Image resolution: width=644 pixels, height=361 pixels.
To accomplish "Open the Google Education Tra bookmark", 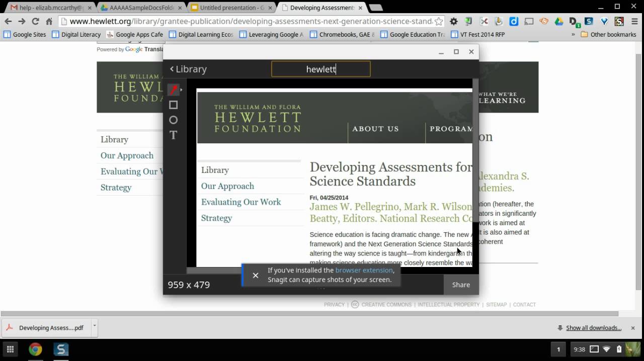I will pos(413,35).
